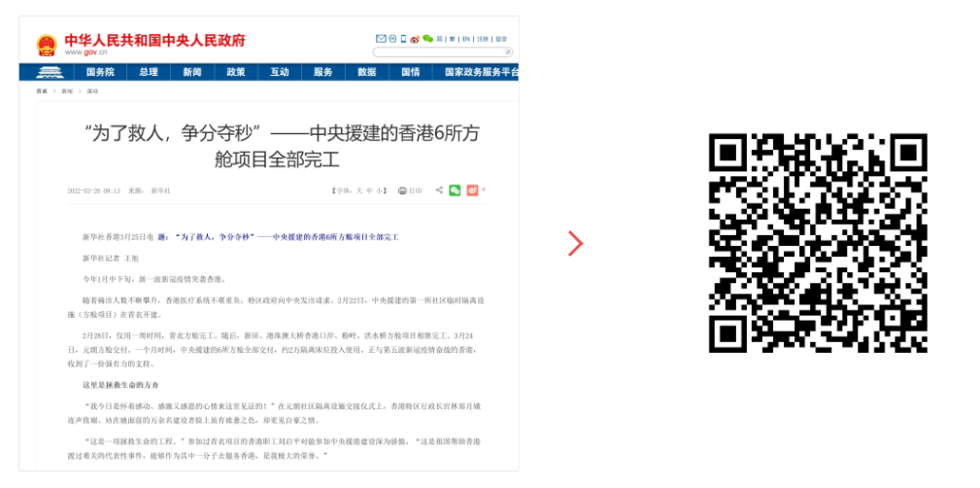Click the 新华社记者 王旭 byline

[110, 258]
